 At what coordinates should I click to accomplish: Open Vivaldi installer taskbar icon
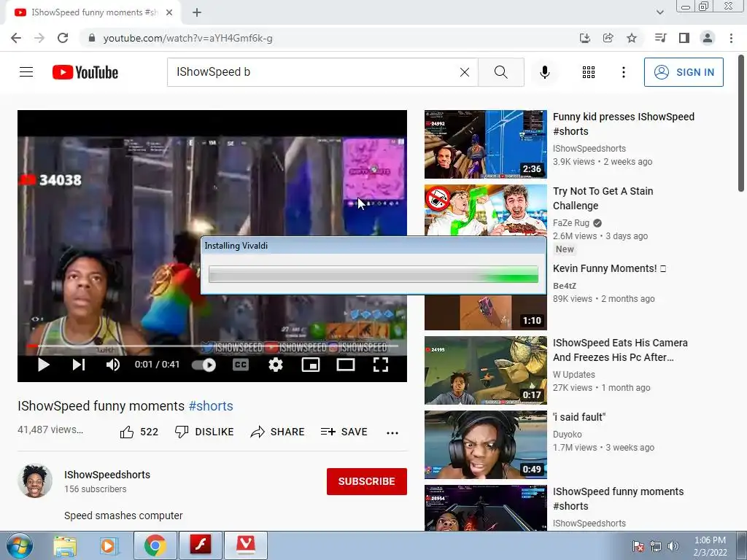(246, 545)
